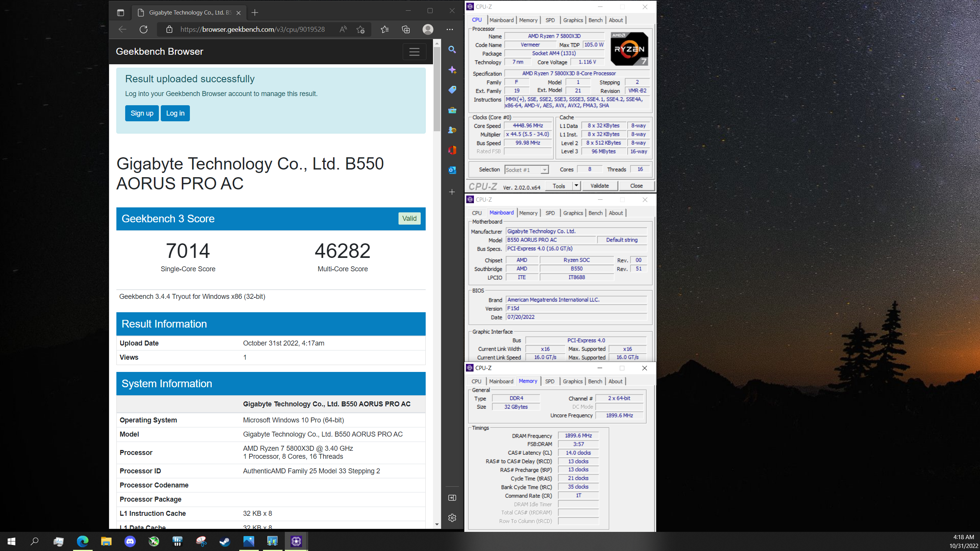Open sidebar Shopping tag icon

click(x=452, y=90)
